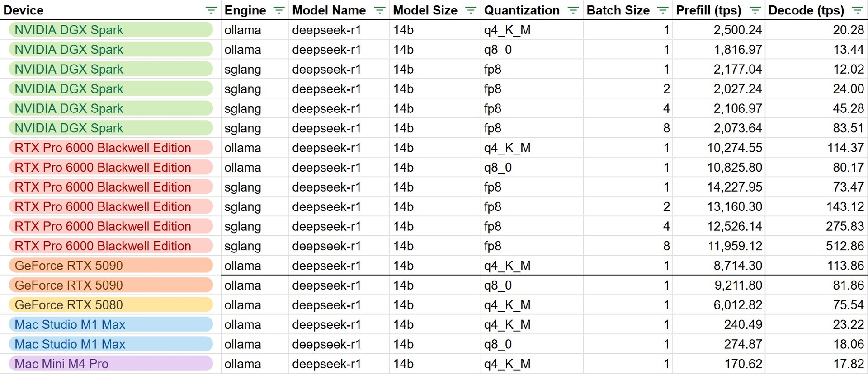Expand the first NVIDIA DGX Spark device chip
The width and height of the screenshot is (868, 374).
(x=110, y=30)
